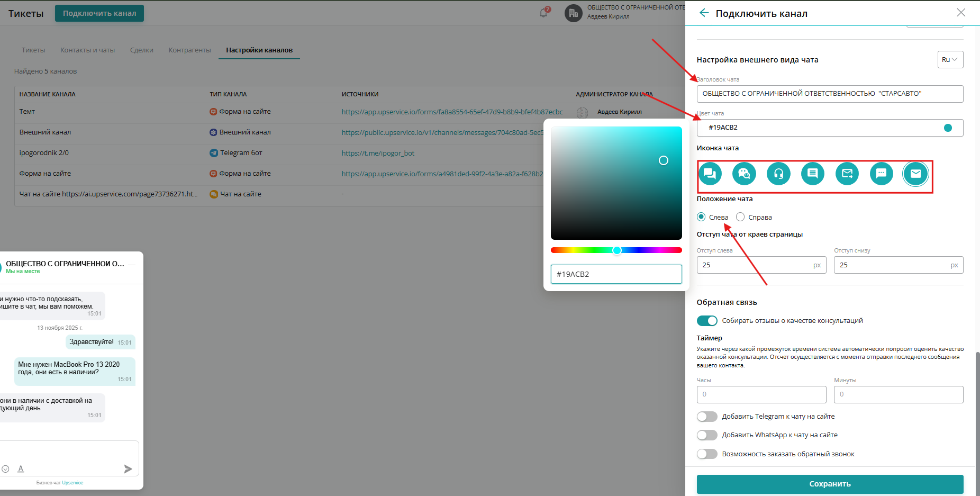
Task: Go back using the arrow in panel header
Action: coord(704,13)
